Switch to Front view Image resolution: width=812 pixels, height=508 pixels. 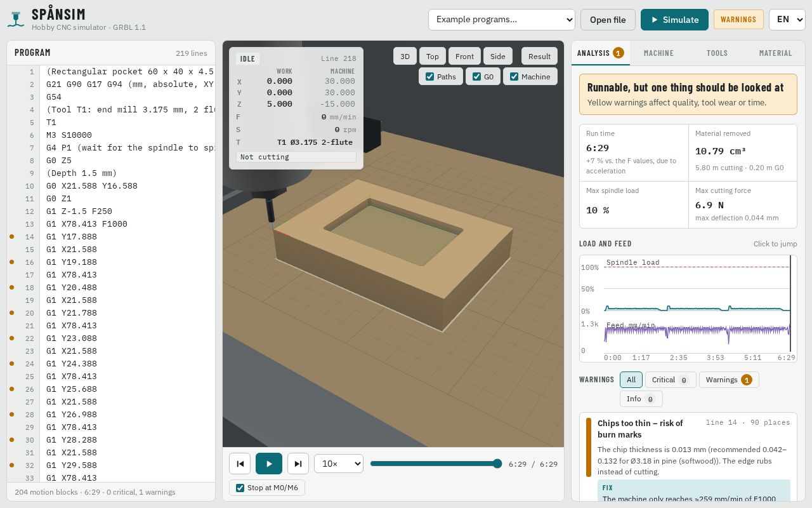click(464, 56)
